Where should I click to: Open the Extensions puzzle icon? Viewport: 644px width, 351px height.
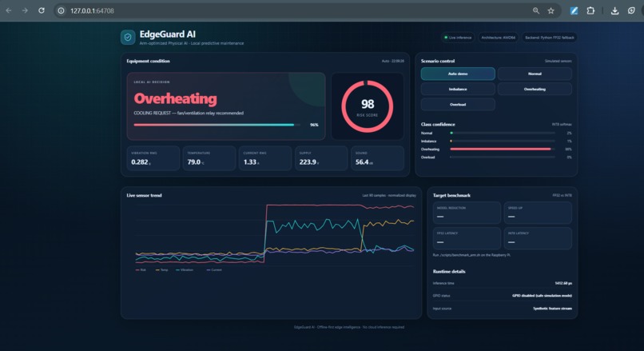tap(590, 10)
